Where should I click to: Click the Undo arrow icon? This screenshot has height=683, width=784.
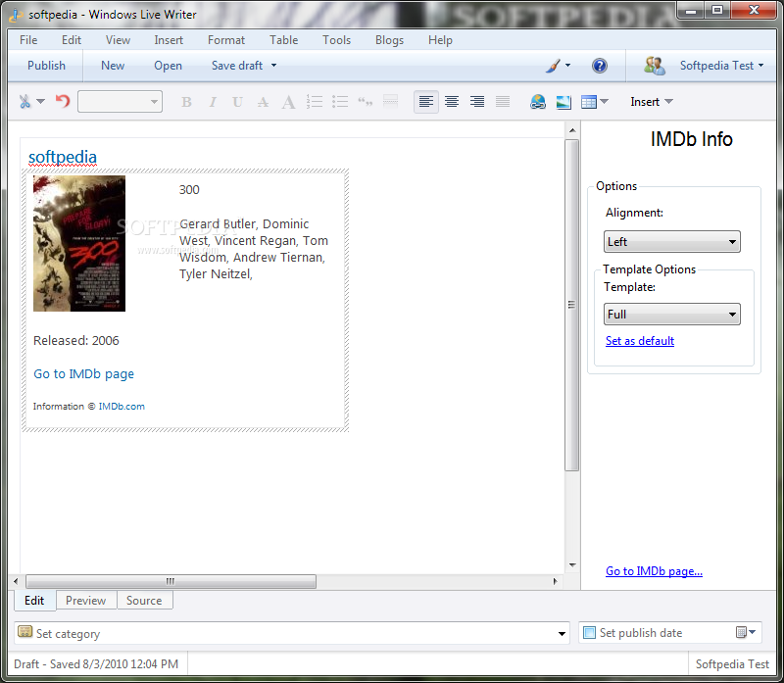click(62, 102)
